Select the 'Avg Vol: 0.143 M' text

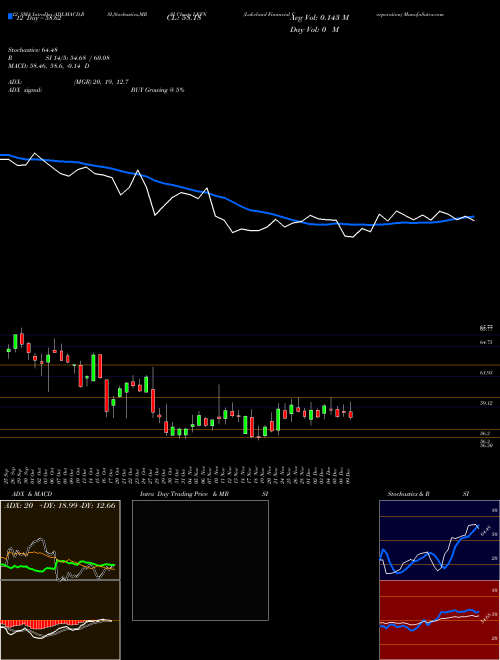(x=320, y=18)
